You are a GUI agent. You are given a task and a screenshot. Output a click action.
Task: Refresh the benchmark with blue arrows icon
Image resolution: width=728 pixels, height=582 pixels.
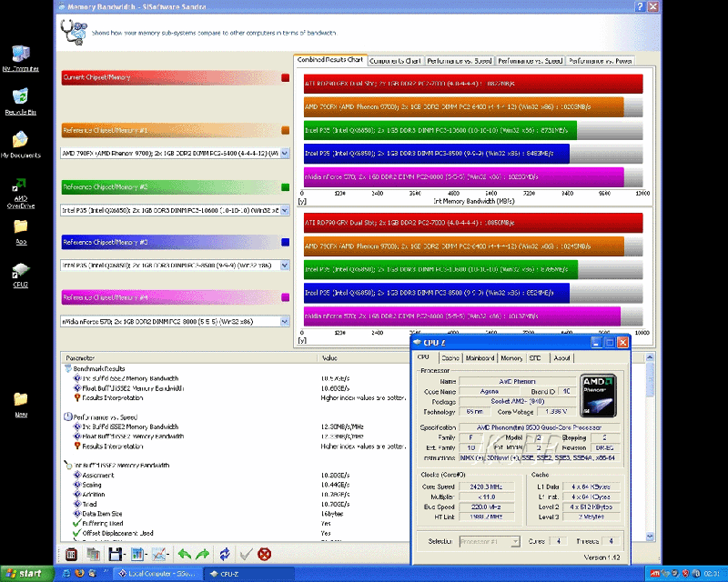225,554
